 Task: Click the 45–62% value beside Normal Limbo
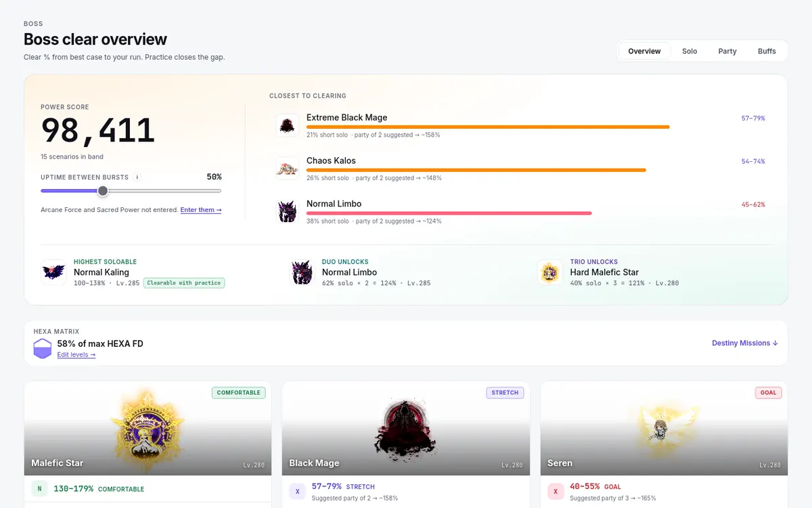pyautogui.click(x=753, y=205)
